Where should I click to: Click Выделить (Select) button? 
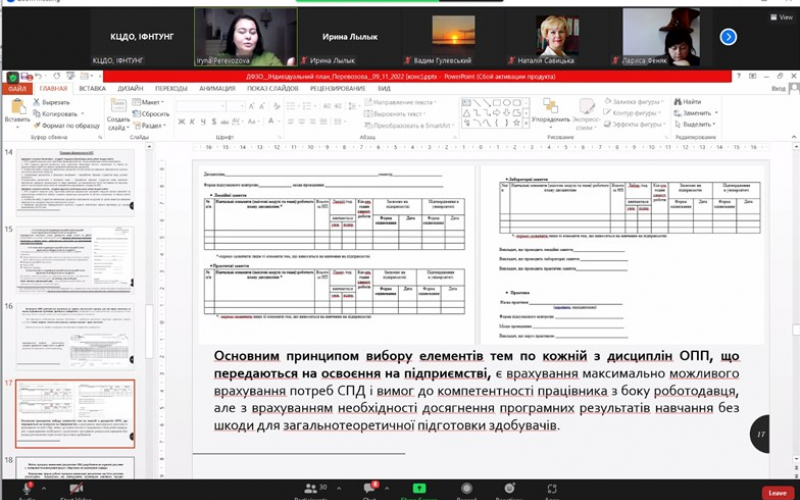[695, 124]
